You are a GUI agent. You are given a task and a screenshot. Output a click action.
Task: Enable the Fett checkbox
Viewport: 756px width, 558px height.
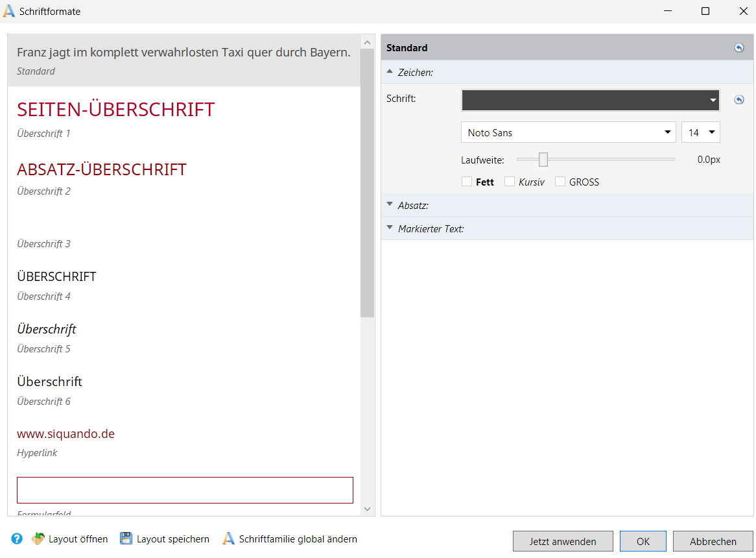[466, 182]
